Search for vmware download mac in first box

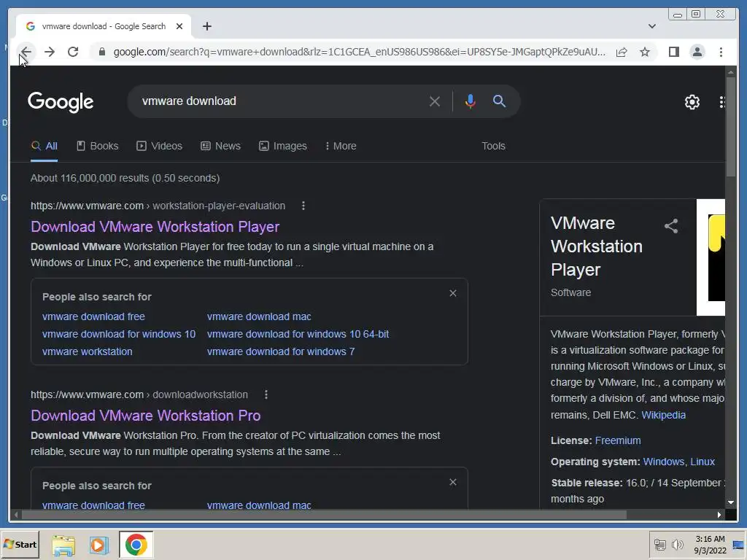pos(259,316)
